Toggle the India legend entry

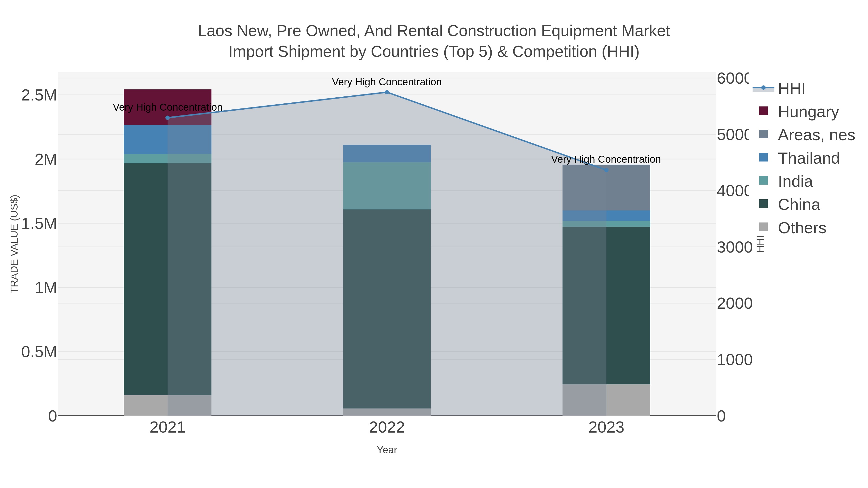[786, 181]
